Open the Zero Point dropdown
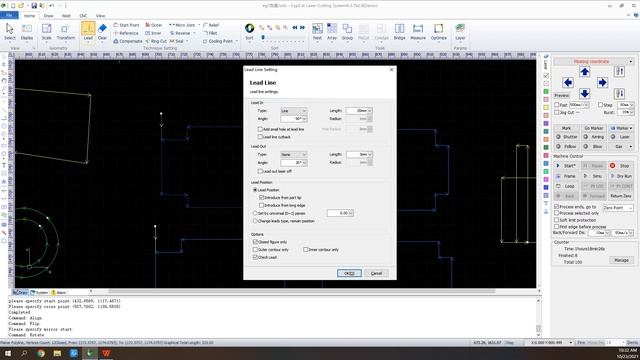This screenshot has width=640, height=360. point(618,208)
